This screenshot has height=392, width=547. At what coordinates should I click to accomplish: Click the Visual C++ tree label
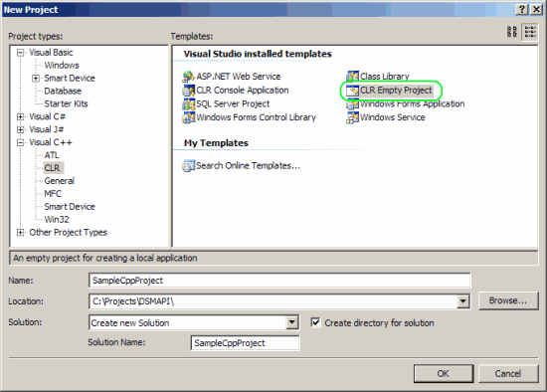coord(51,142)
